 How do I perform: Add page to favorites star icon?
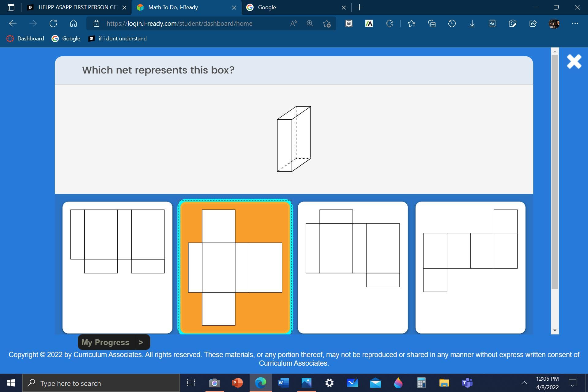(x=327, y=24)
